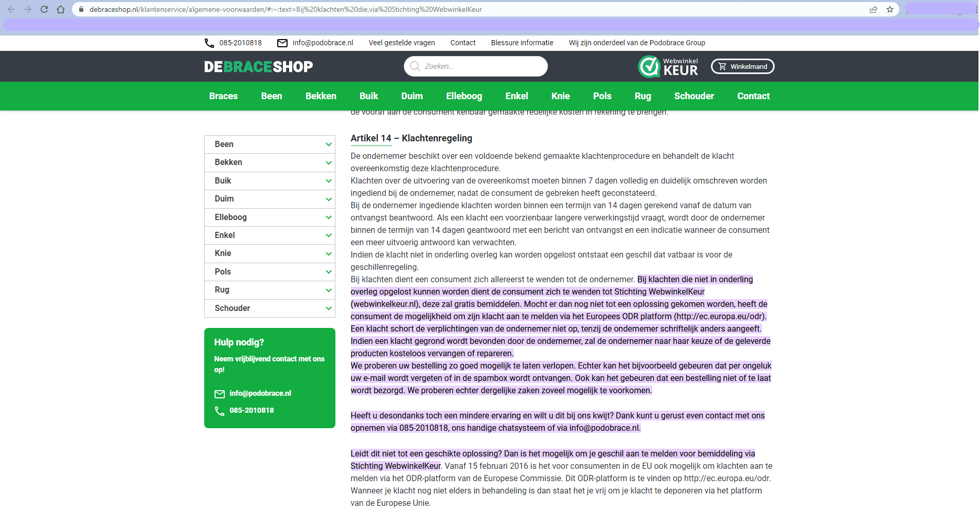Viewport: 980px width, 513px height.
Task: Open the Webwinkel Keur badge
Action: coord(668,66)
